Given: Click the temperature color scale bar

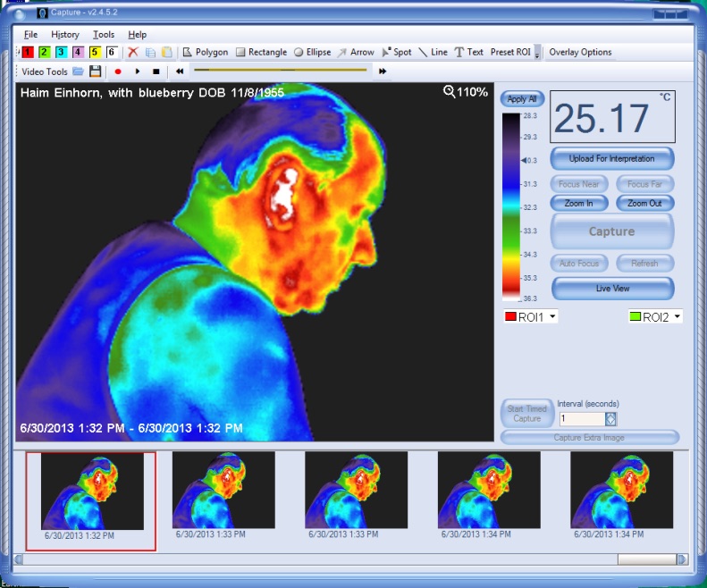Looking at the screenshot, I should (x=511, y=206).
